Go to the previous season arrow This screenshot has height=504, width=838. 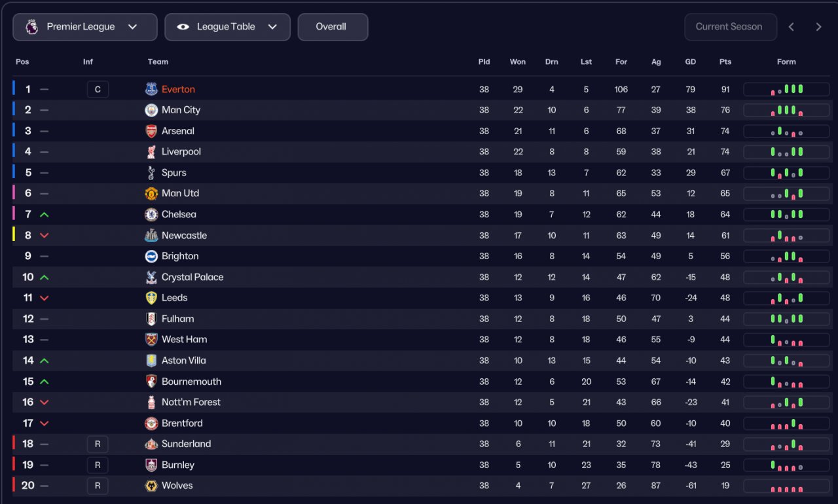point(792,27)
